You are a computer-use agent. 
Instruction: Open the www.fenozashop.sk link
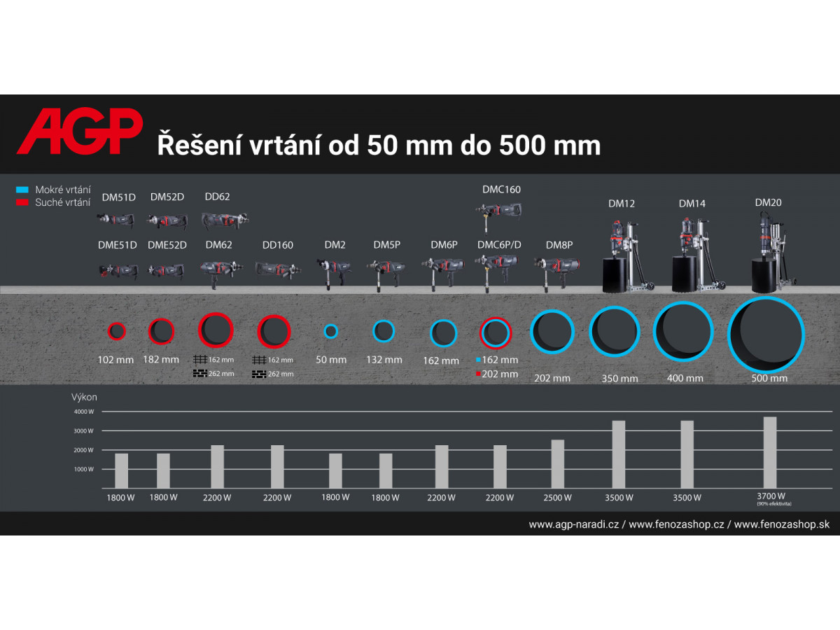782,524
